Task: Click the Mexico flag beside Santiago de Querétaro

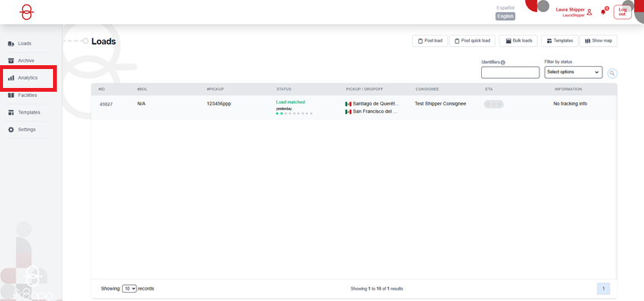Action: (349, 104)
